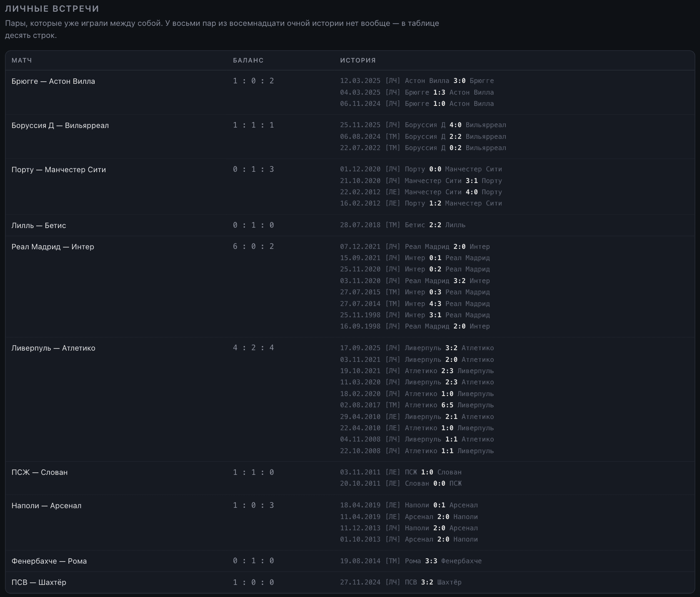Click history line 22.04.2010 Атлетико 1:0 Ливерпуль
This screenshot has width=700, height=597.
pyautogui.click(x=417, y=428)
